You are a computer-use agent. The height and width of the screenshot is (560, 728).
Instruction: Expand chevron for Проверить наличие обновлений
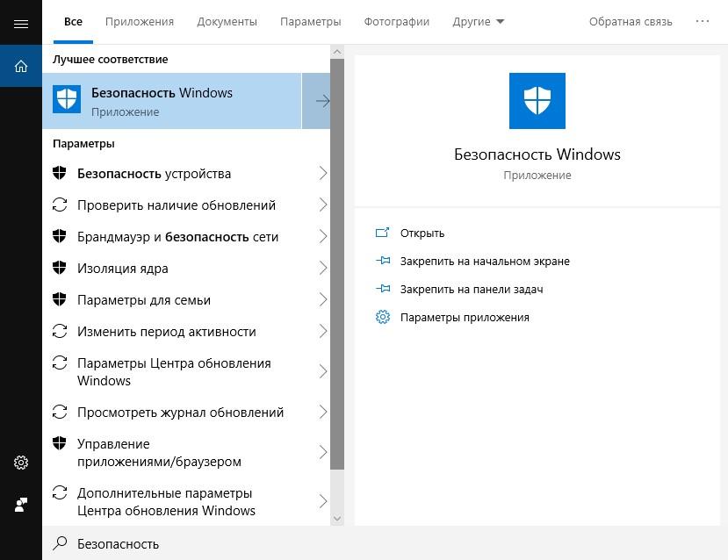(x=323, y=205)
